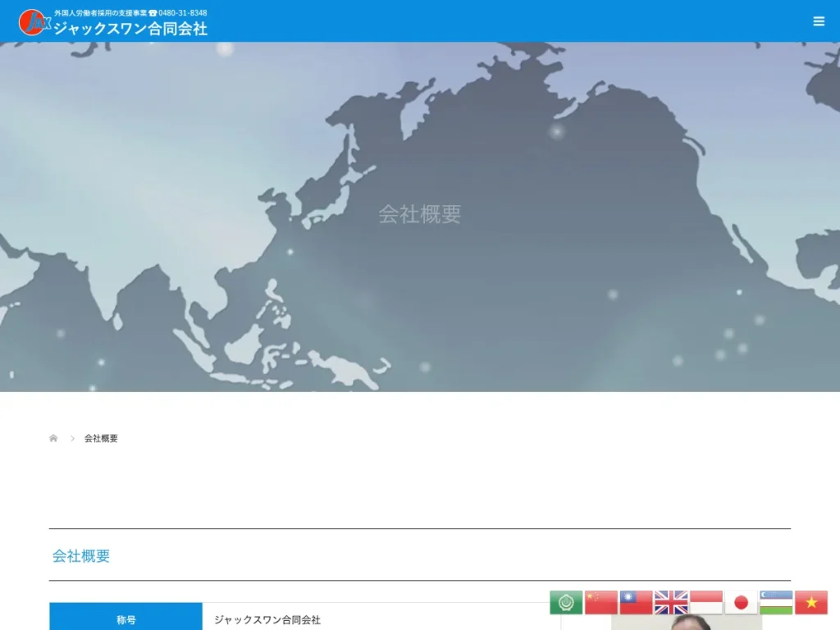This screenshot has width=840, height=630.
Task: Go to home via breadcrumb house icon
Action: tap(53, 438)
